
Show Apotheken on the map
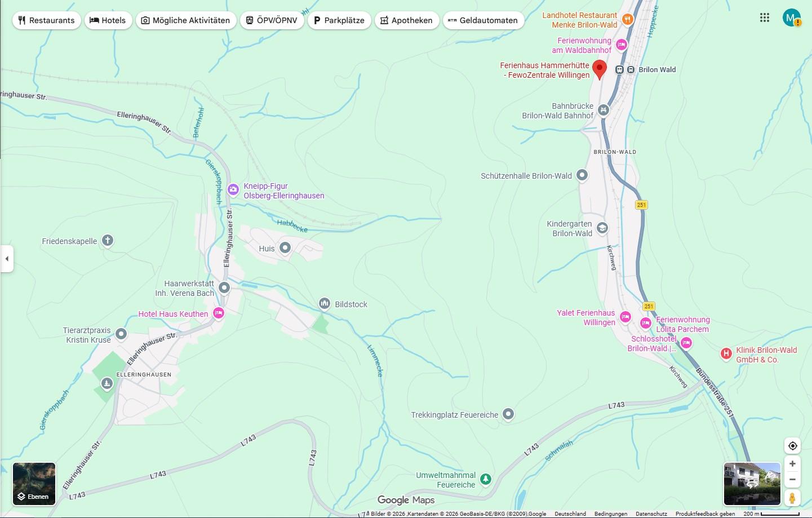coord(406,20)
